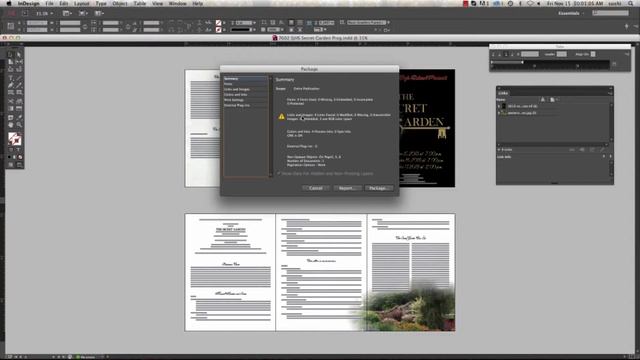Image resolution: width=640 pixels, height=360 pixels.
Task: Click the Fill and Stroke swatch in Tools
Action: pos(15,139)
